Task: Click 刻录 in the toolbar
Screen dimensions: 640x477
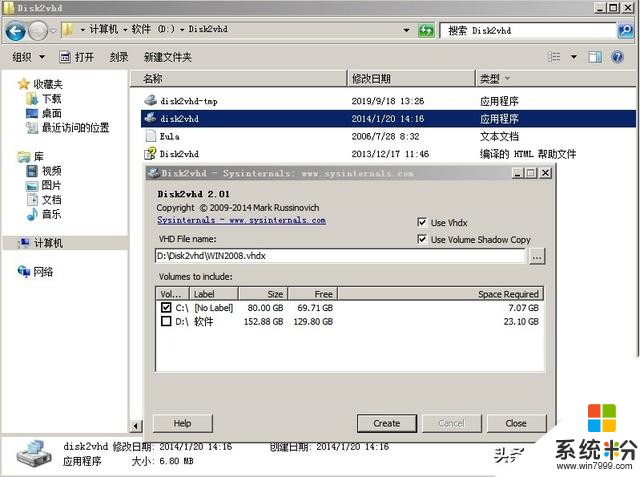Action: pyautogui.click(x=119, y=57)
